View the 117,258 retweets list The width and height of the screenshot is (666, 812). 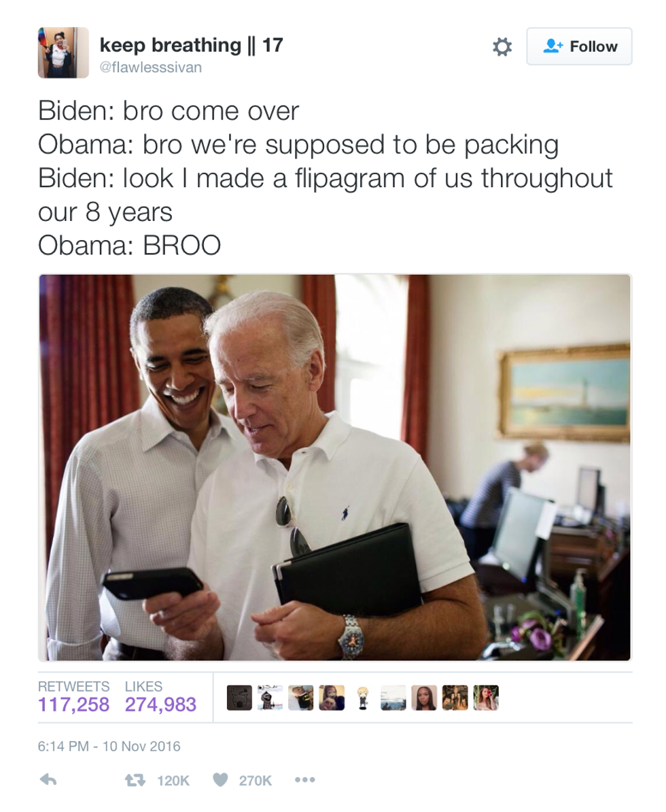(x=74, y=697)
